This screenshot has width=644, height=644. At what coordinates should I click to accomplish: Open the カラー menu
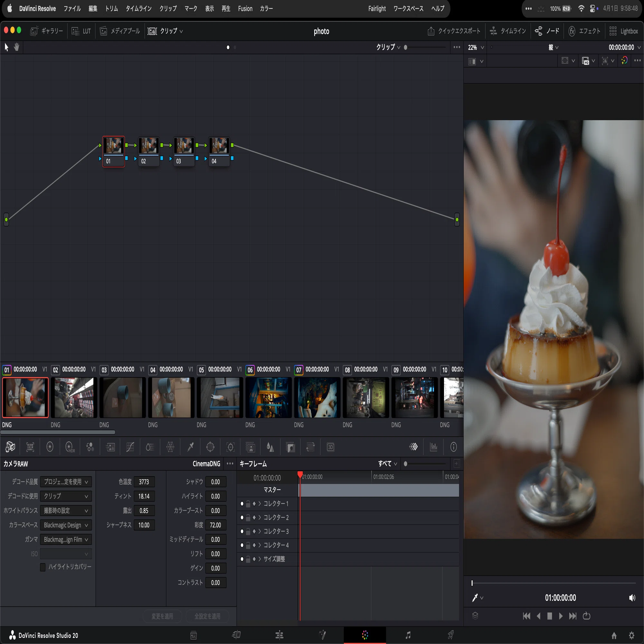pos(266,8)
